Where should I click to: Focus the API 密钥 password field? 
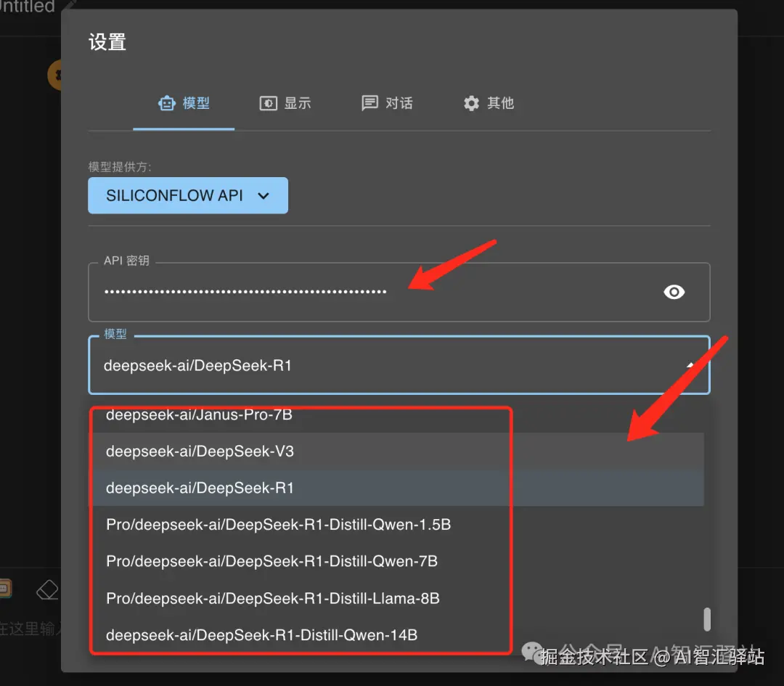click(399, 292)
